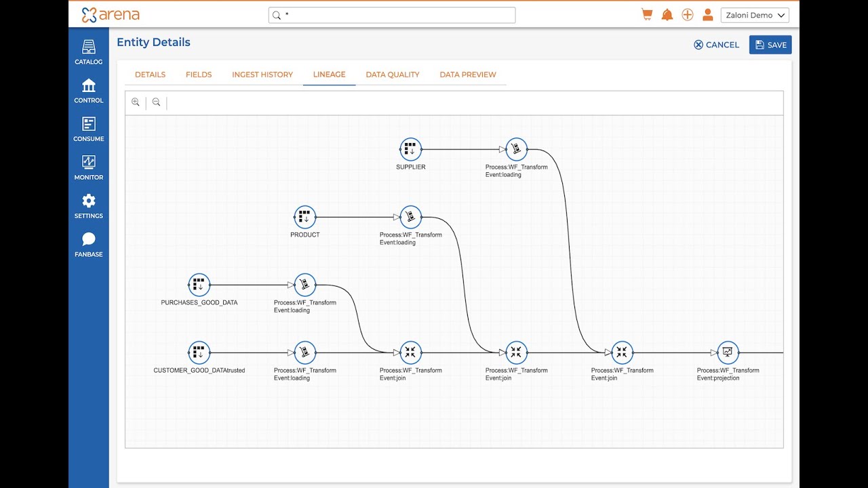
Task: Click the add plus circle icon
Action: click(x=688, y=15)
